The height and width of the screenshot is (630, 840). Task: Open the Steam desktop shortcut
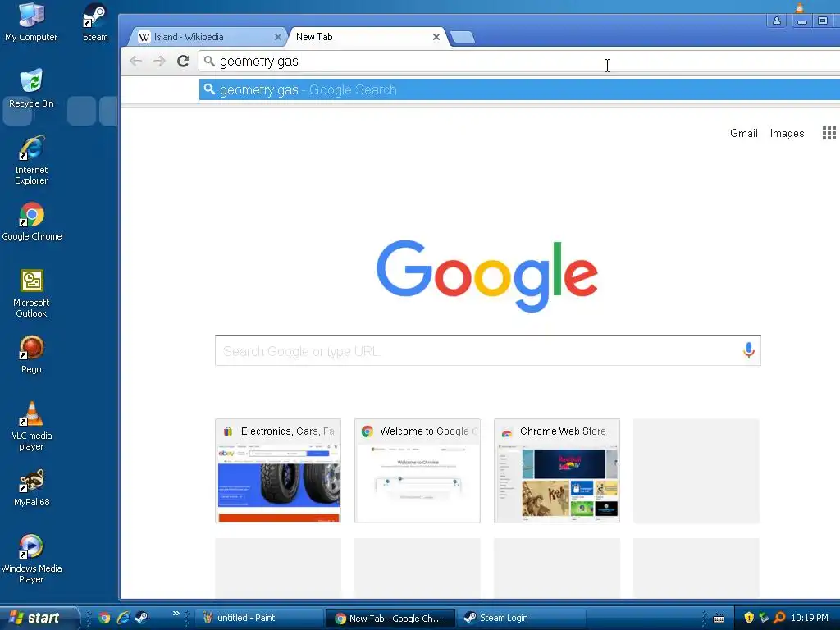[x=95, y=22]
